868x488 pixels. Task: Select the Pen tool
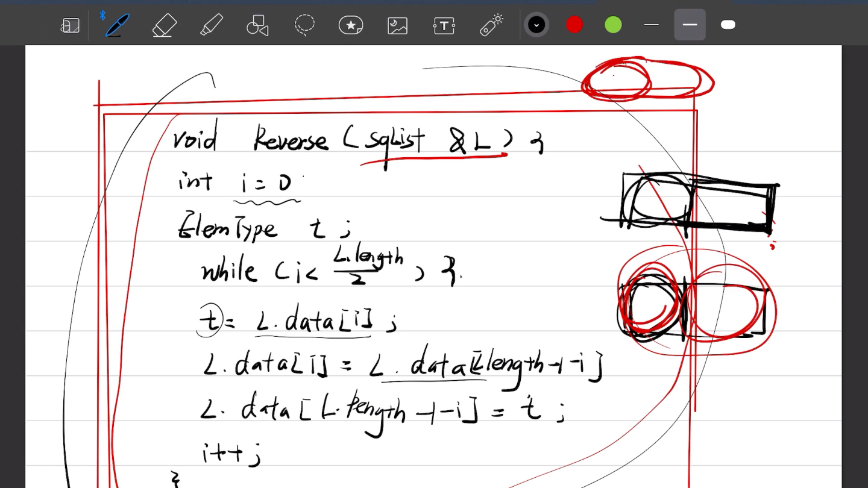(116, 25)
